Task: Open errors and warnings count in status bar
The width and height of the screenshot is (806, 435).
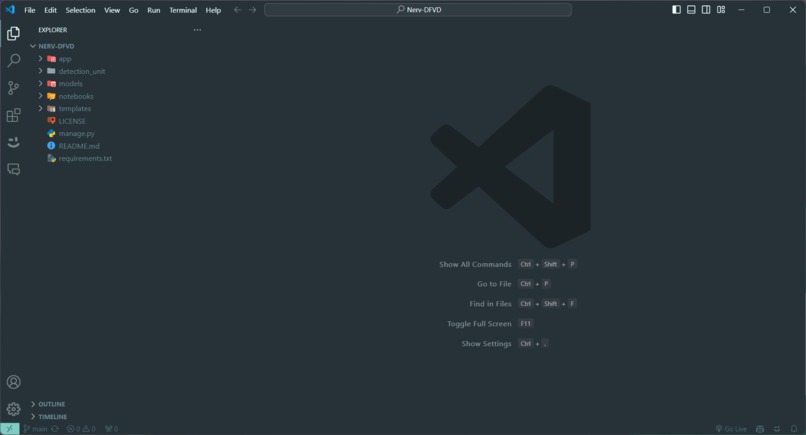Action: pyautogui.click(x=81, y=429)
